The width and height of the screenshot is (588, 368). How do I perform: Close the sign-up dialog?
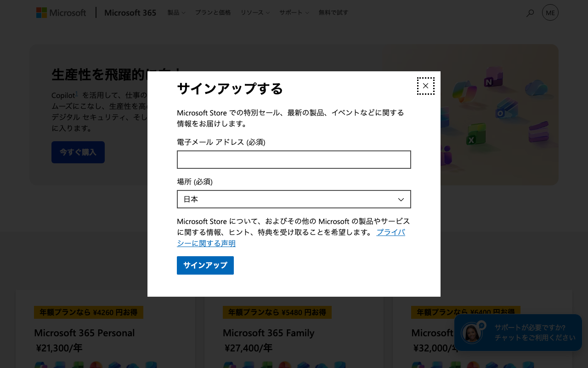[x=425, y=86]
